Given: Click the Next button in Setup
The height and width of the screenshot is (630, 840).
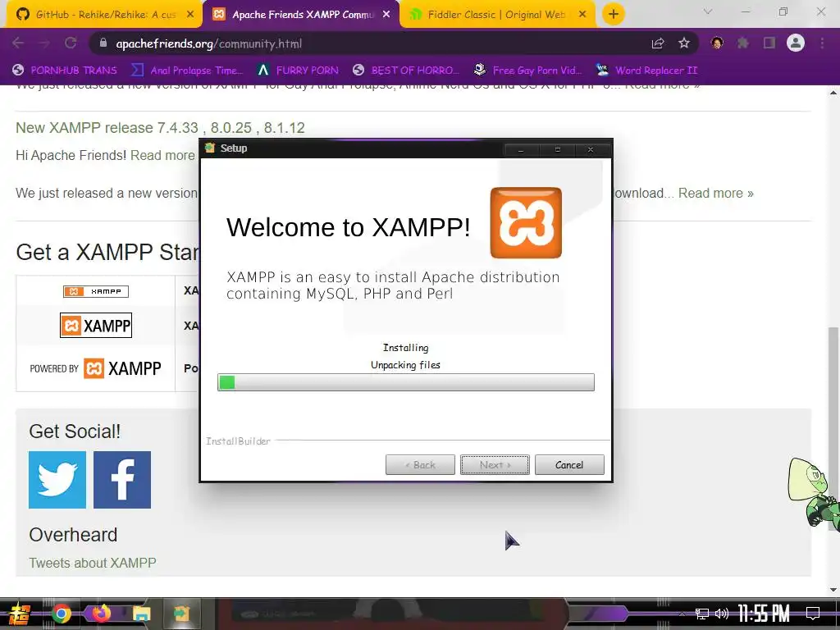Looking at the screenshot, I should [495, 465].
